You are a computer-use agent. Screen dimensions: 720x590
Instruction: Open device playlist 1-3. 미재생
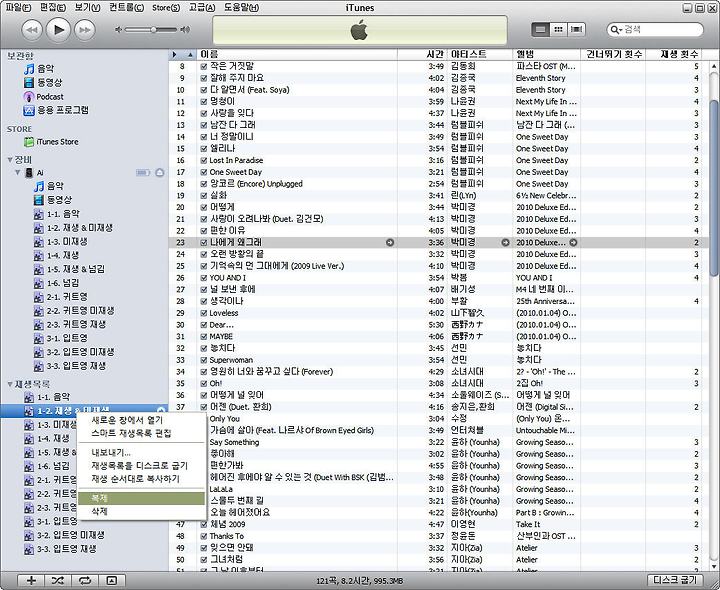[61, 242]
